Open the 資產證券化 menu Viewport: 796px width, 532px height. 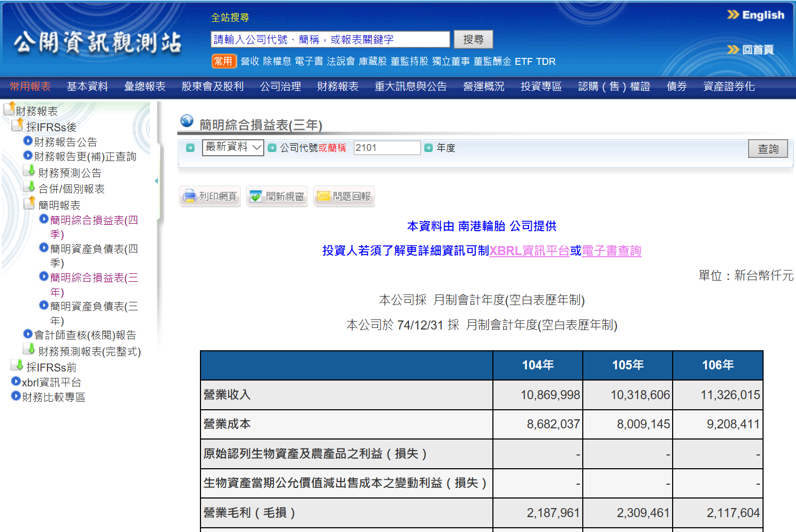pyautogui.click(x=729, y=87)
